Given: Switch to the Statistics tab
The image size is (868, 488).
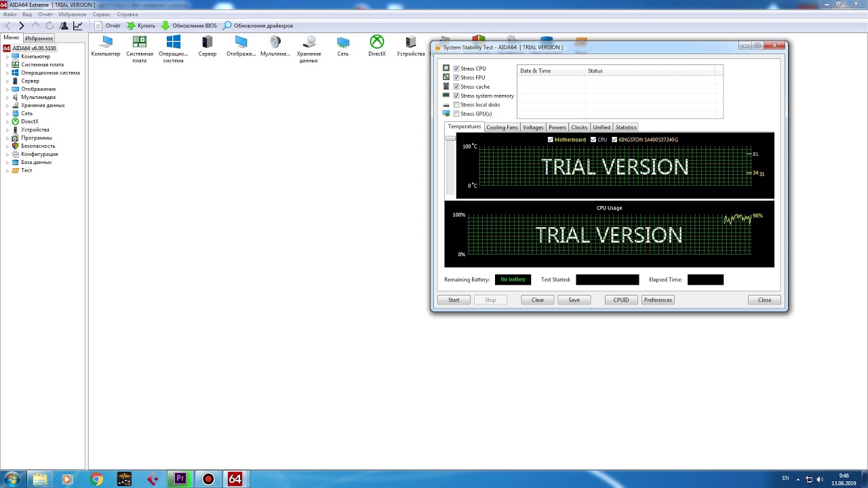Looking at the screenshot, I should pyautogui.click(x=626, y=127).
